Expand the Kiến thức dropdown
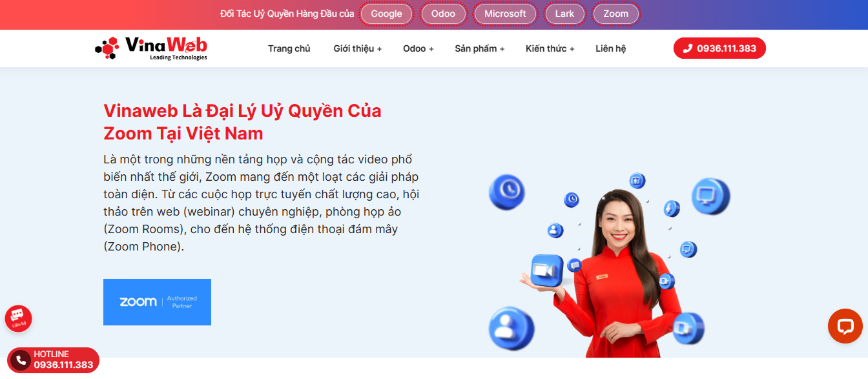The height and width of the screenshot is (379, 868). pyautogui.click(x=550, y=48)
